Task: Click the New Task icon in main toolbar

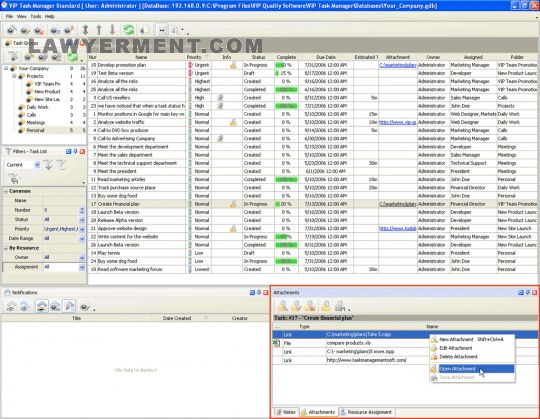Action: click(x=11, y=30)
